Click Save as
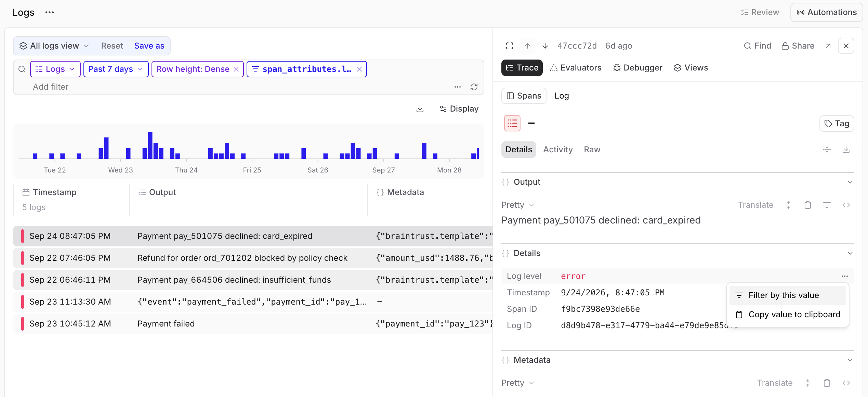This screenshot has width=868, height=397. [149, 46]
